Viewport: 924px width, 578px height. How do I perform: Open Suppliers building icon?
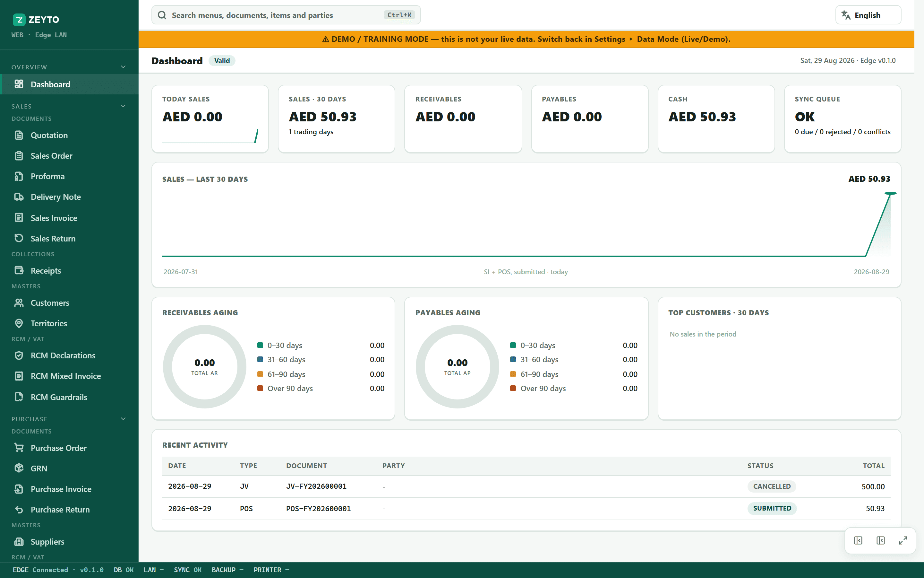19,542
